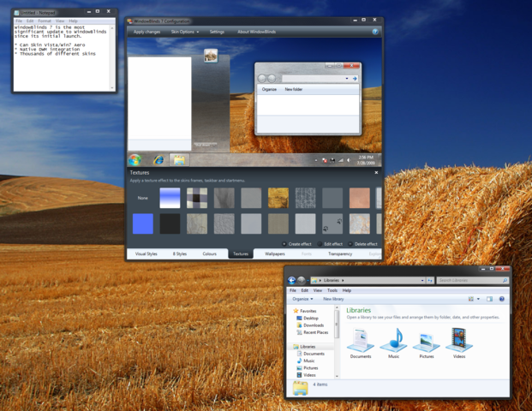This screenshot has height=411, width=532.
Task: Click the Internet Explorer icon in preview taskbar
Action: 158,160
